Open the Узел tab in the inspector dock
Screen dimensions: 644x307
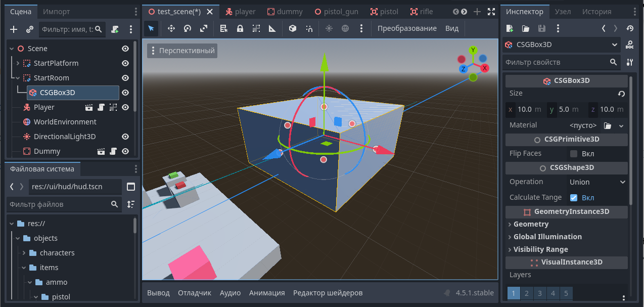point(563,12)
